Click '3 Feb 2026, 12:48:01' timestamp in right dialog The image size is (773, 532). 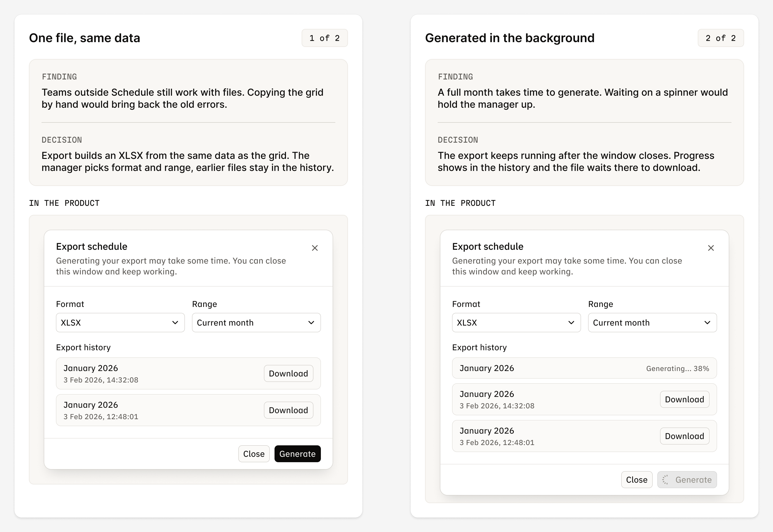click(x=497, y=443)
